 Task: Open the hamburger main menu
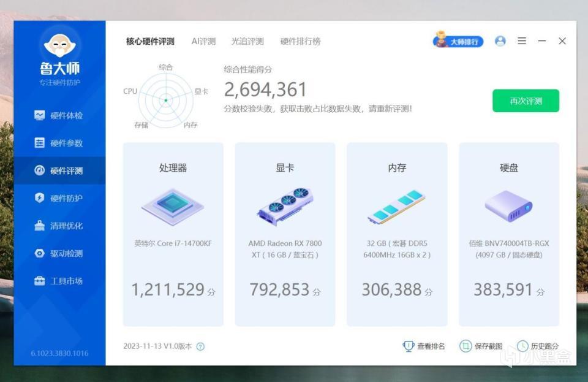pos(522,40)
